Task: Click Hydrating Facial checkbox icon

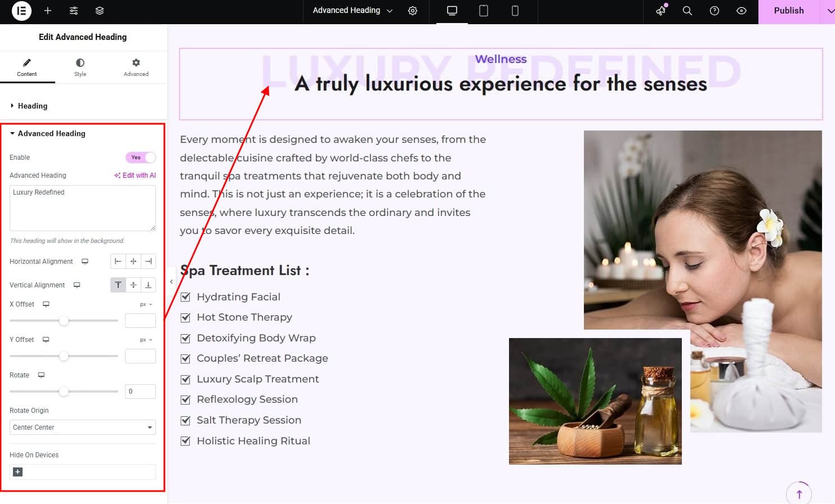Action: click(185, 297)
